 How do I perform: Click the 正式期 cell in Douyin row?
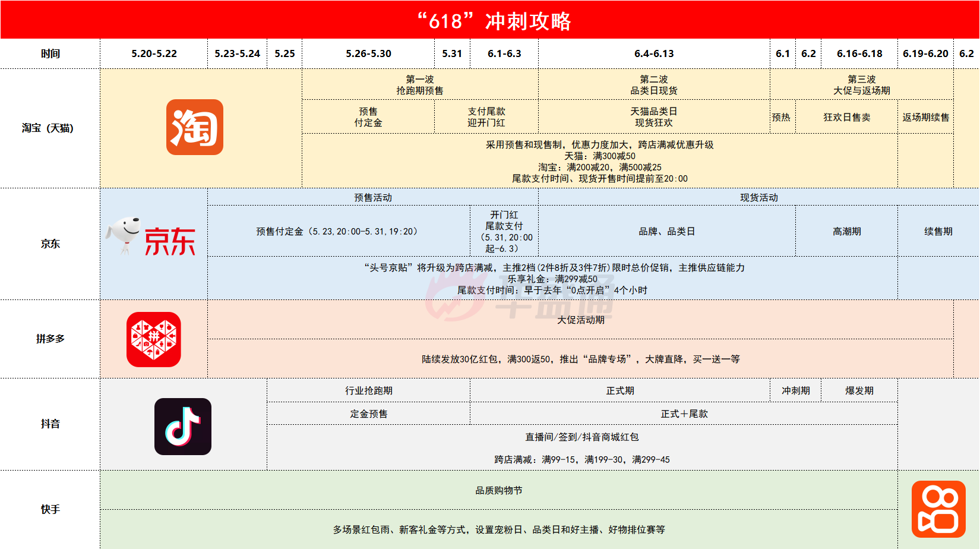[620, 390]
